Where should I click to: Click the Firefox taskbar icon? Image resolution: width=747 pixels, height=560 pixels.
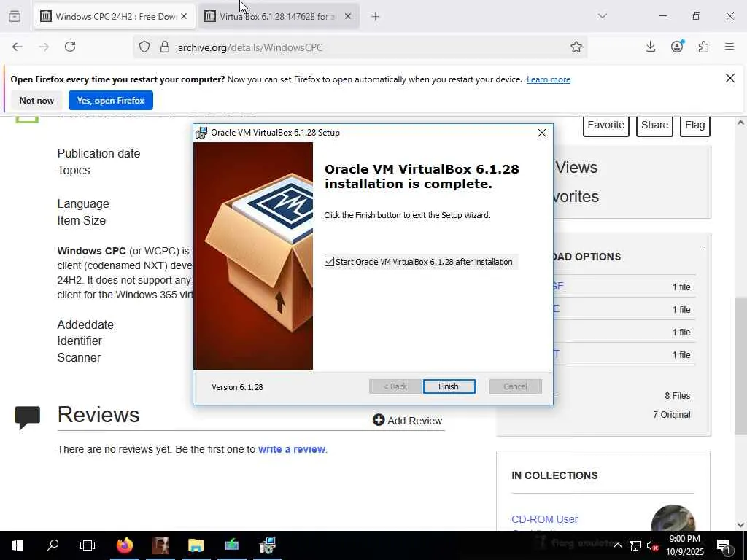124,545
